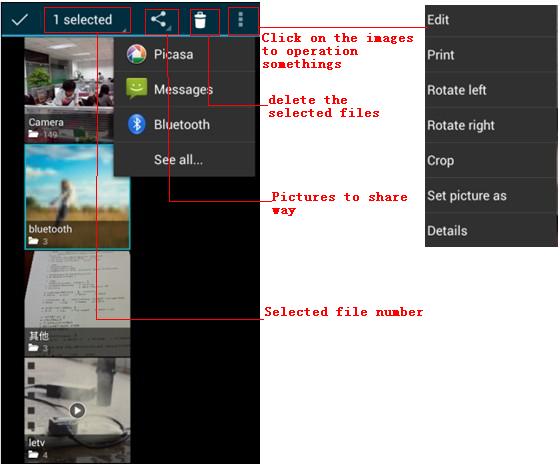Click the 'letv' album label

coord(36,443)
